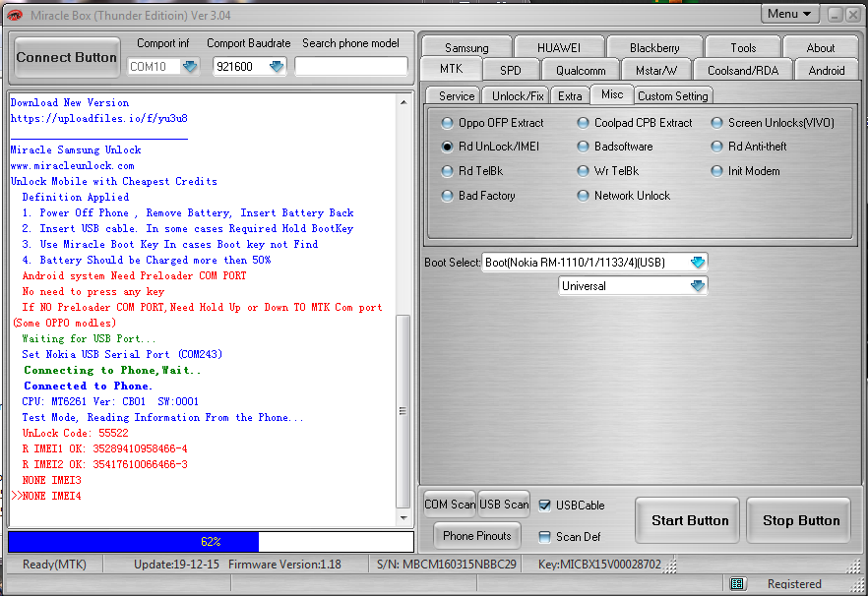Click www.miracleunlock.com in the log
868x596 pixels.
coord(73,165)
